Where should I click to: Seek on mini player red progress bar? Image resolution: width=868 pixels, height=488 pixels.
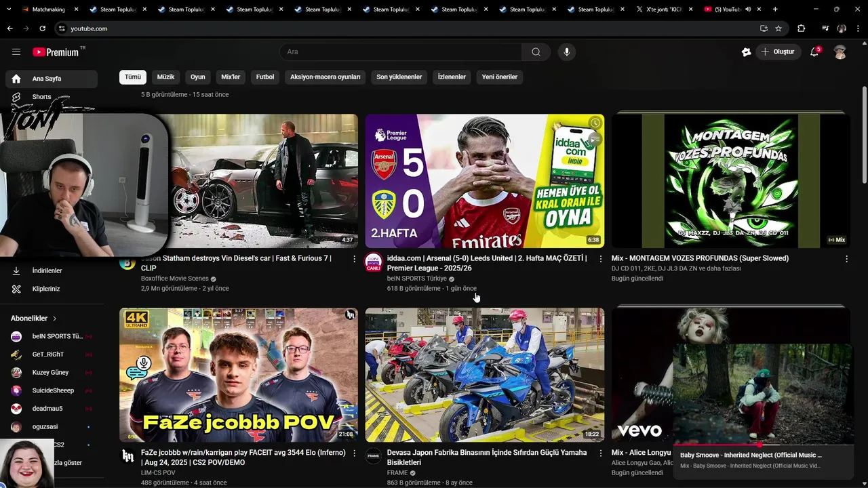[763, 445]
